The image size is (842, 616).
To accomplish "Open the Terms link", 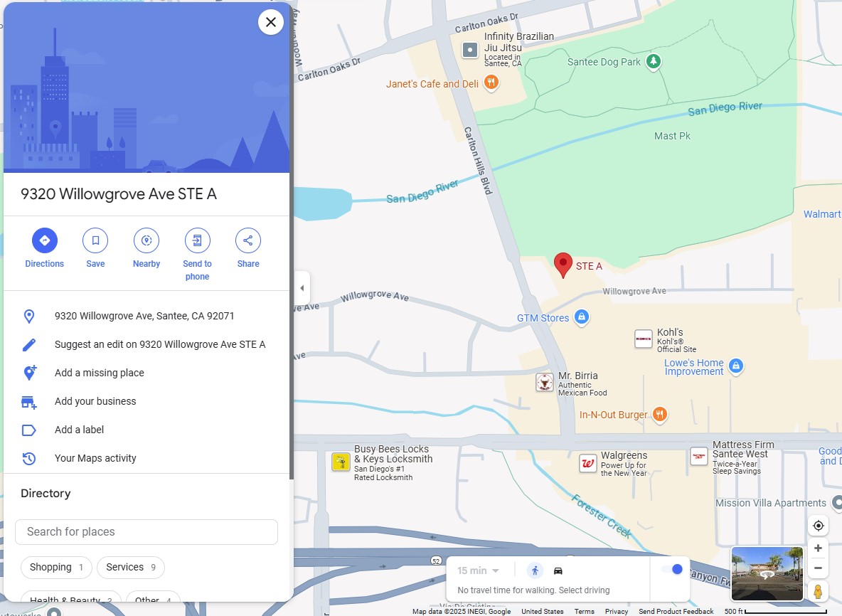I will pos(585,611).
